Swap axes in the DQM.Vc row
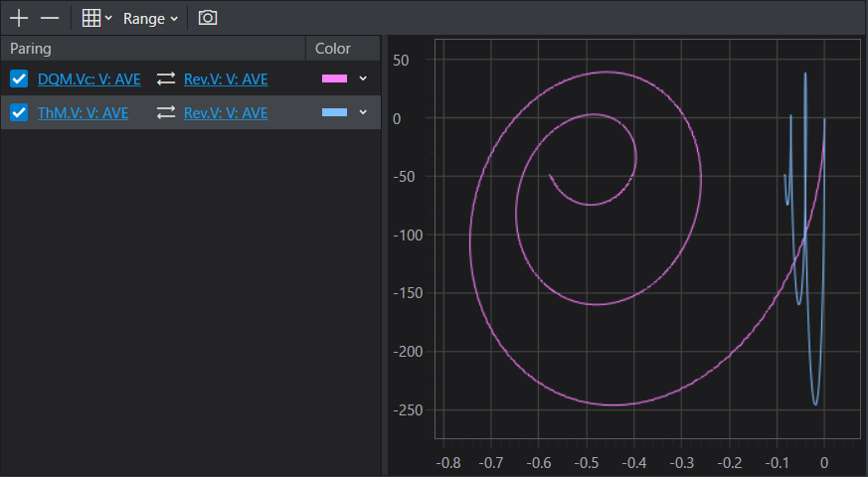Screen dimensions: 868x477 click(x=165, y=79)
